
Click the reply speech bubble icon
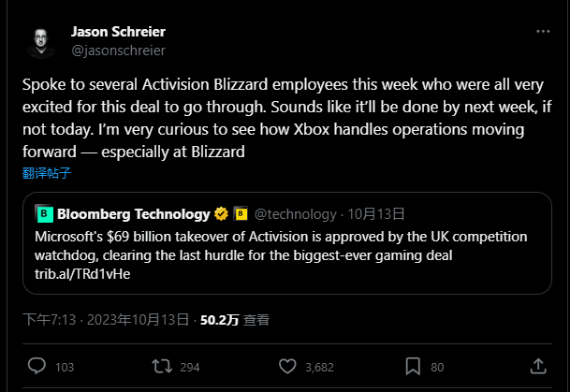point(38,366)
